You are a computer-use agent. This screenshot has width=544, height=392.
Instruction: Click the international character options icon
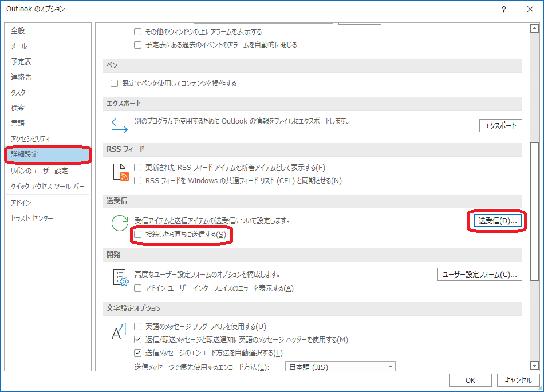click(120, 331)
